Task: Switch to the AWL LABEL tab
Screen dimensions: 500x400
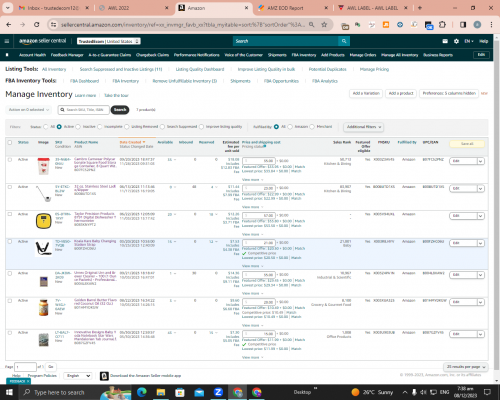Action: pyautogui.click(x=372, y=8)
